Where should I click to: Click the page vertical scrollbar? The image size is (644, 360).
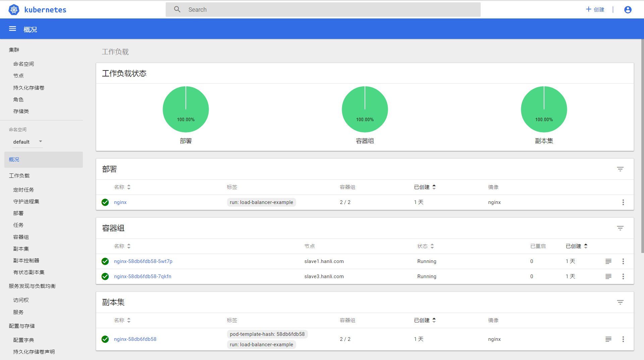click(642, 146)
